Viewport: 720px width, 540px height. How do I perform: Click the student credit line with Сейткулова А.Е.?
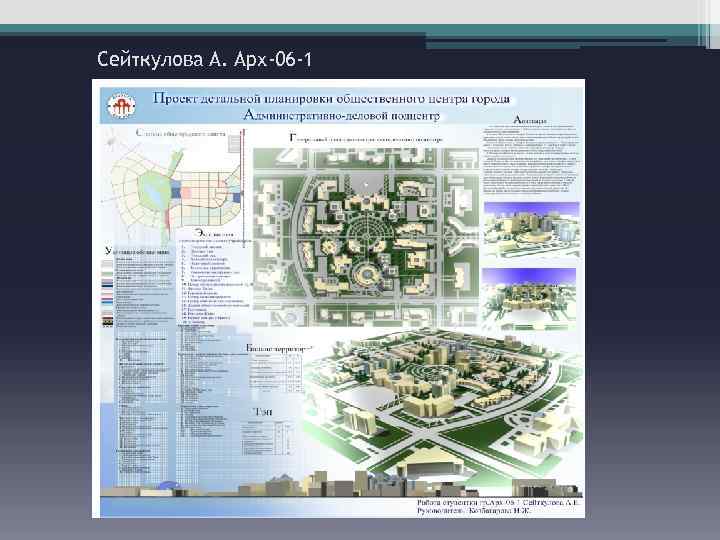click(x=498, y=502)
